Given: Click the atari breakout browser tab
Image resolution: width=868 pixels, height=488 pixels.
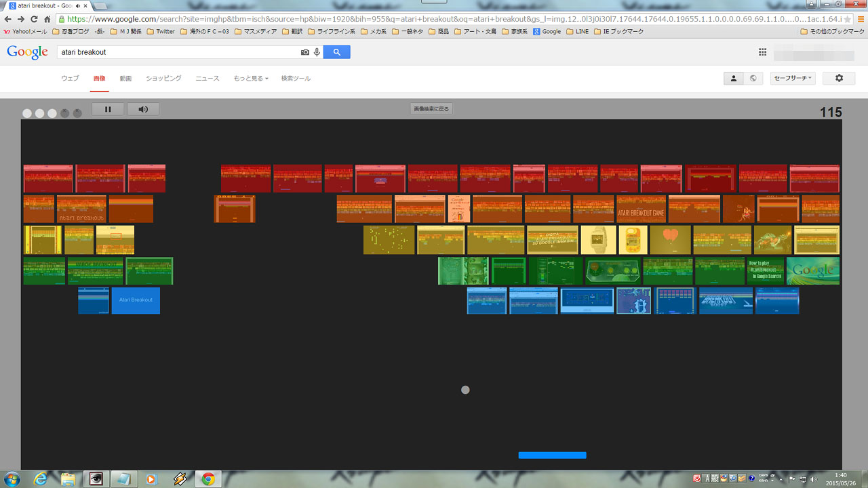Looking at the screenshot, I should (x=46, y=5).
